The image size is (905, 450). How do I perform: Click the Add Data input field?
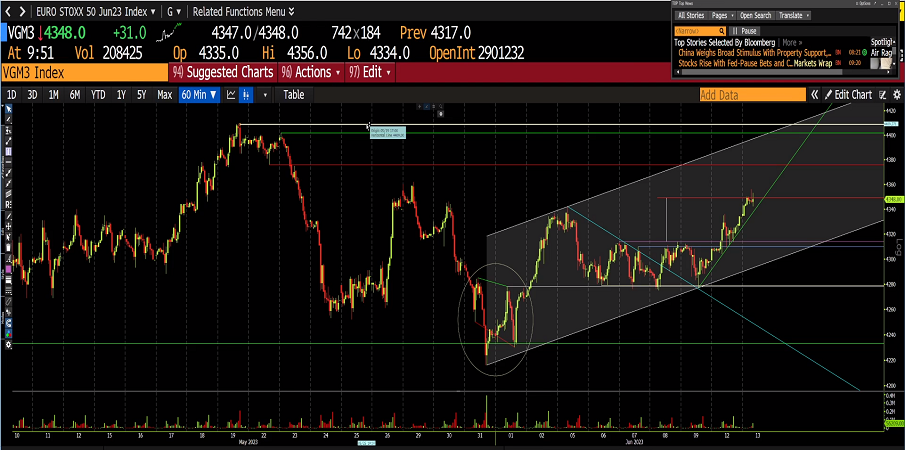[752, 95]
